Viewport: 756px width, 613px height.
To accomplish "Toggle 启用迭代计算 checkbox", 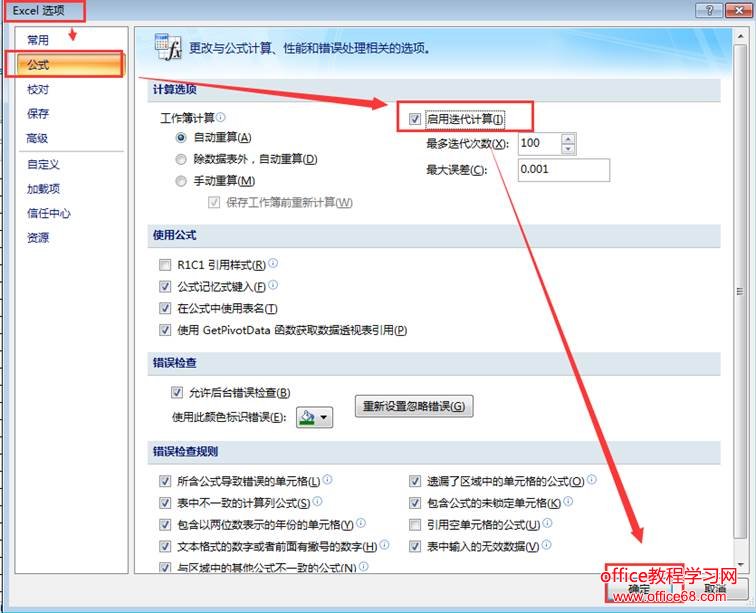I will click(x=415, y=119).
